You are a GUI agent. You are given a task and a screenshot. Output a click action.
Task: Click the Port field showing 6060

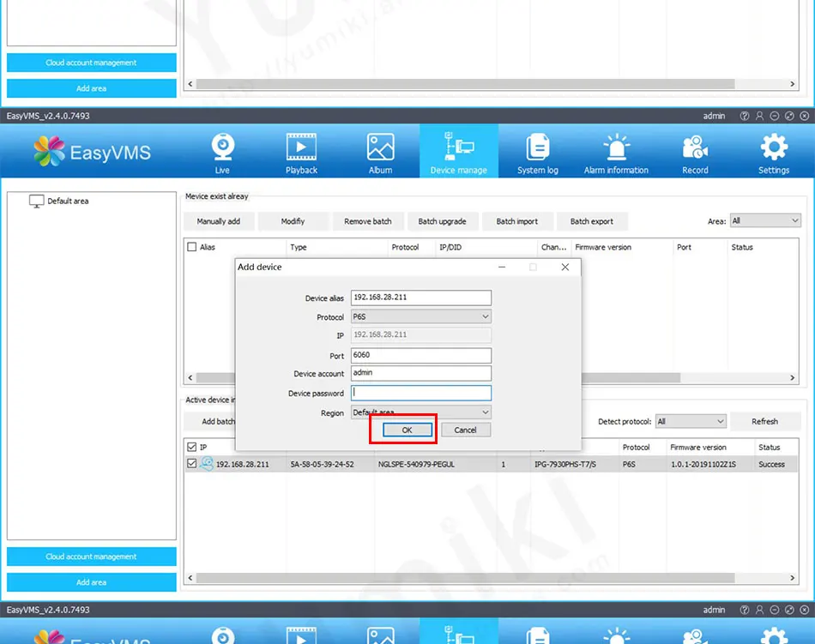pyautogui.click(x=420, y=355)
